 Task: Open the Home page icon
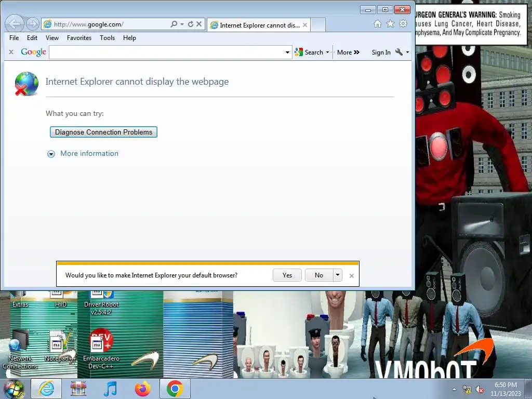click(x=378, y=24)
